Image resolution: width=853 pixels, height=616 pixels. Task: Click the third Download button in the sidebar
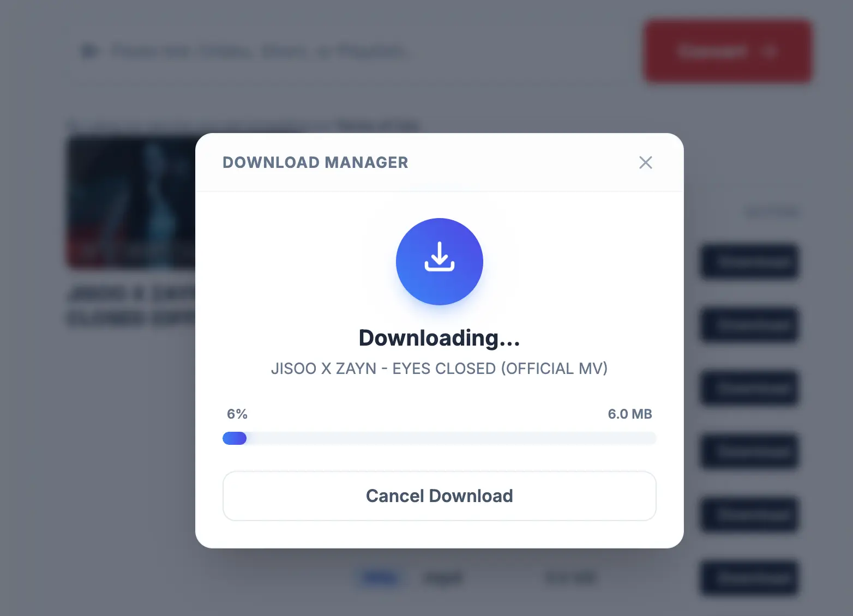(x=749, y=388)
